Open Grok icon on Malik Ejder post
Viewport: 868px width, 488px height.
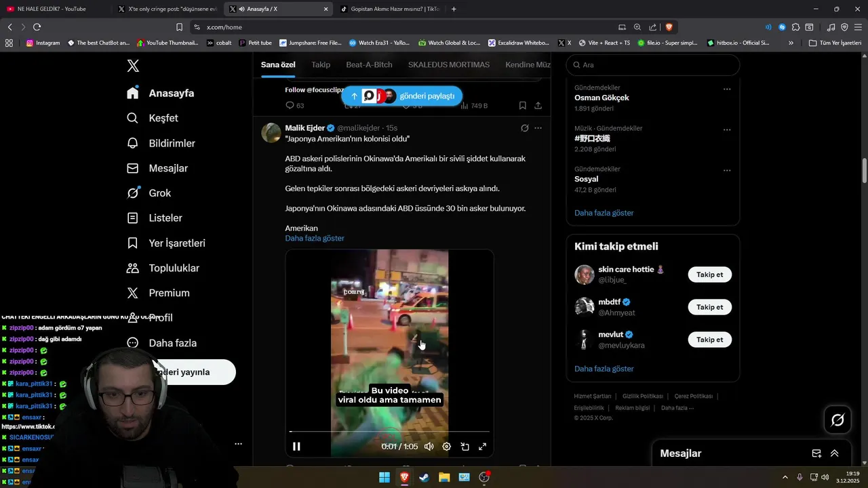(x=524, y=128)
